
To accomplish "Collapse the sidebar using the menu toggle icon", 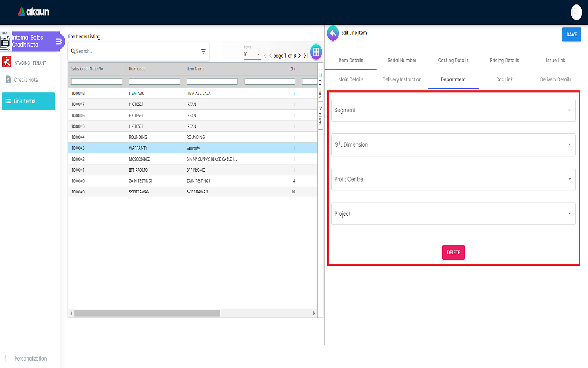I will (59, 41).
